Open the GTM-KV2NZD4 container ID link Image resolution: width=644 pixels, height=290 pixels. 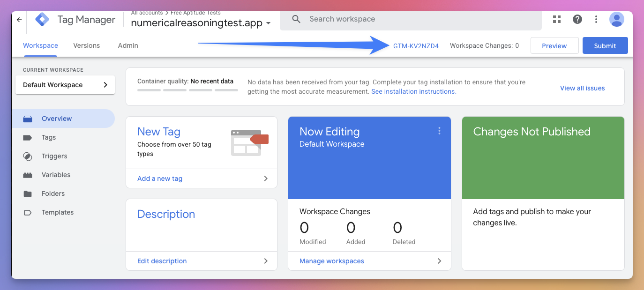(416, 46)
